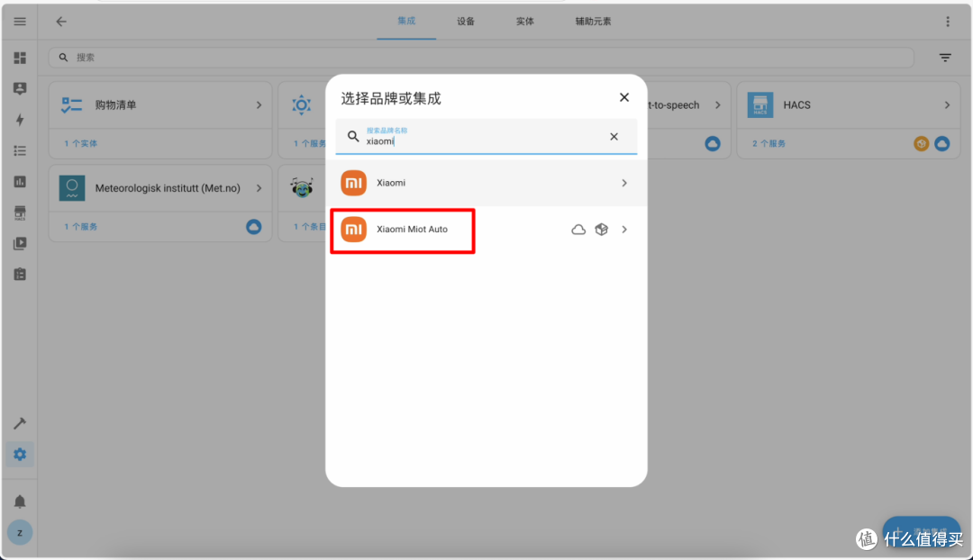Open 购物清单 card chevron
Viewport: 973px width, 560px height.
click(259, 104)
